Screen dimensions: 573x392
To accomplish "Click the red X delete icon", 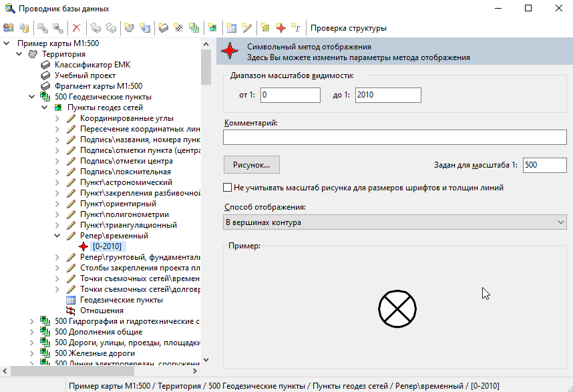I will 76,28.
